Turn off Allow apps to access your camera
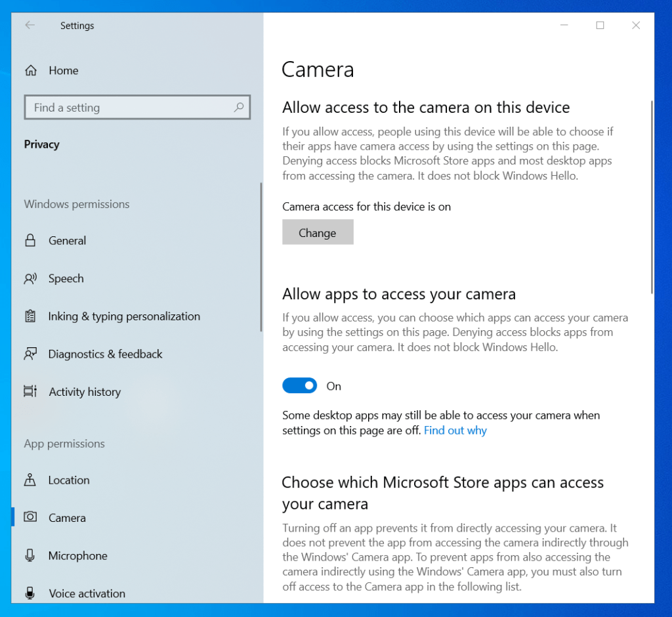672x617 pixels. (300, 385)
